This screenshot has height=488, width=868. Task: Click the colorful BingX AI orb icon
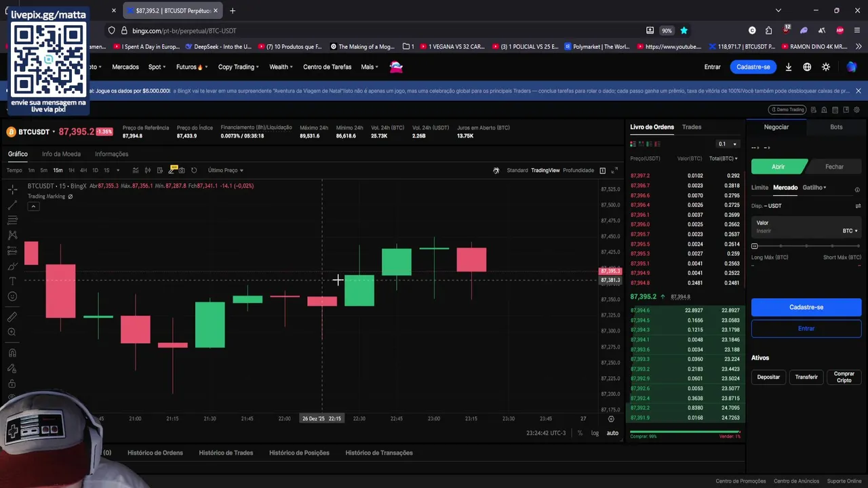point(852,67)
